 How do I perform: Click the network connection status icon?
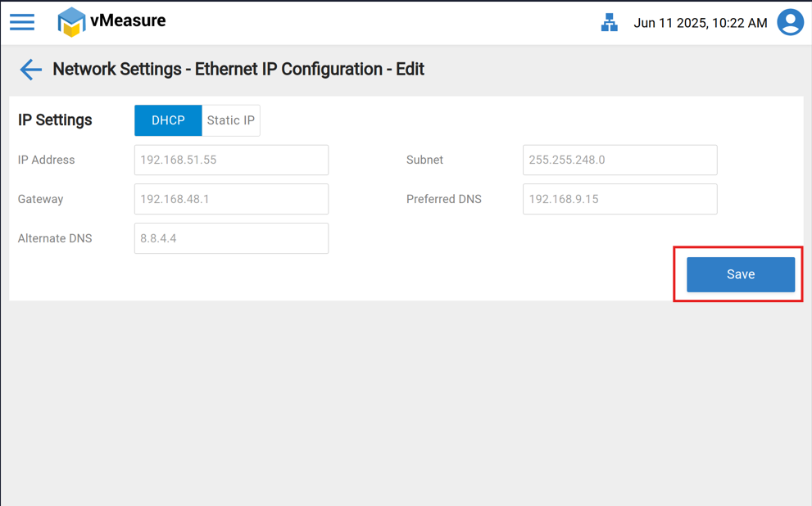pyautogui.click(x=609, y=23)
